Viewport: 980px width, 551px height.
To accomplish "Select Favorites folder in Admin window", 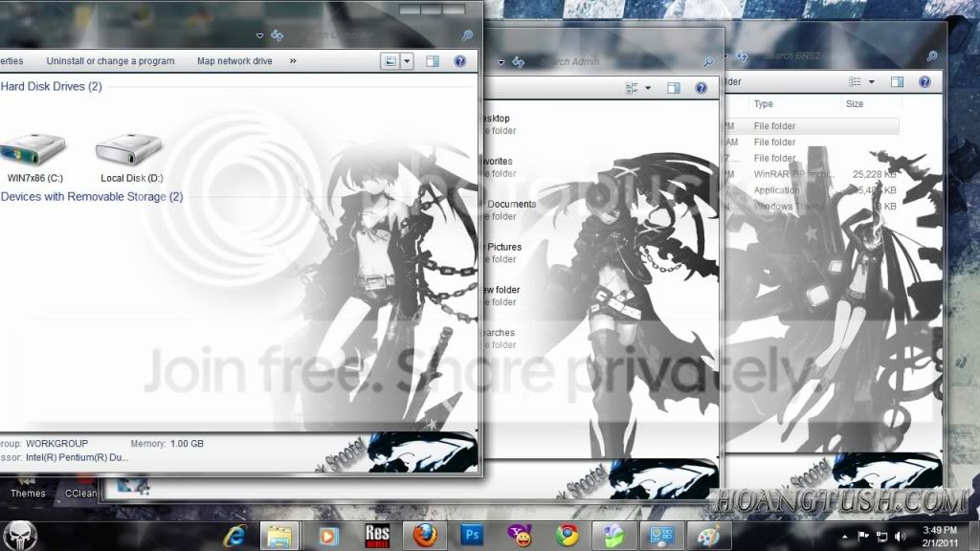I will (499, 167).
